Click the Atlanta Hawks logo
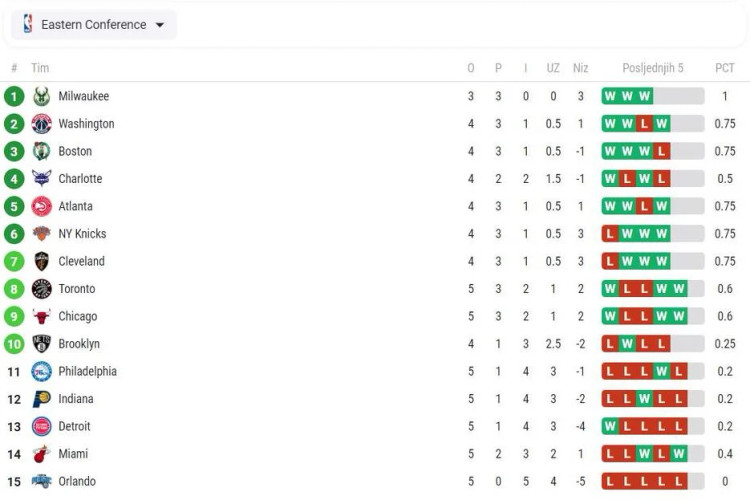Viewport: 750px width, 500px height. [42, 206]
